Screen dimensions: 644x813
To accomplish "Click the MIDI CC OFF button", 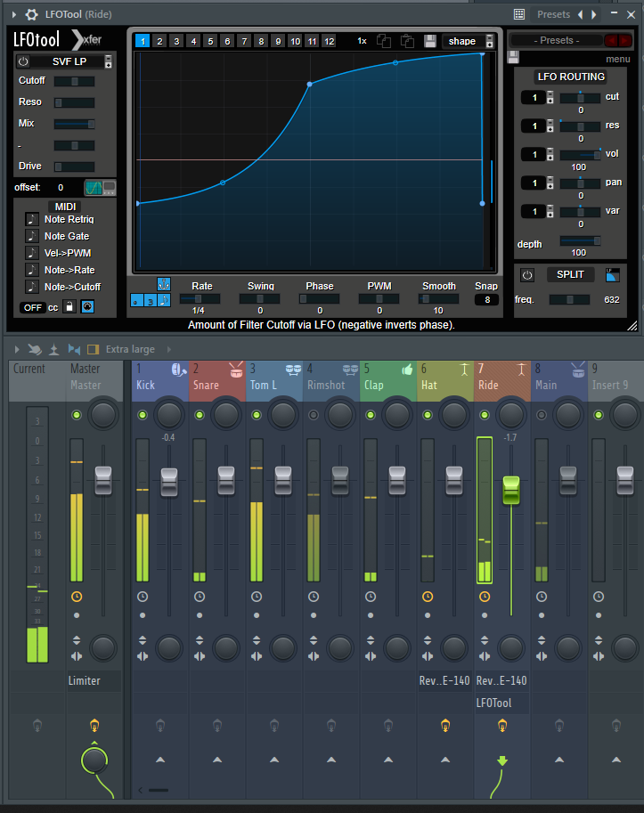I will click(x=33, y=307).
